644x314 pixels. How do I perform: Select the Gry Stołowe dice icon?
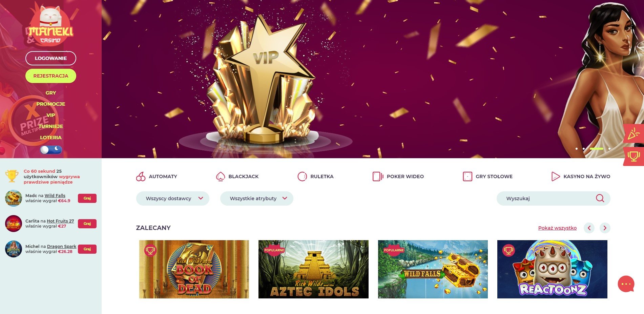click(x=468, y=176)
